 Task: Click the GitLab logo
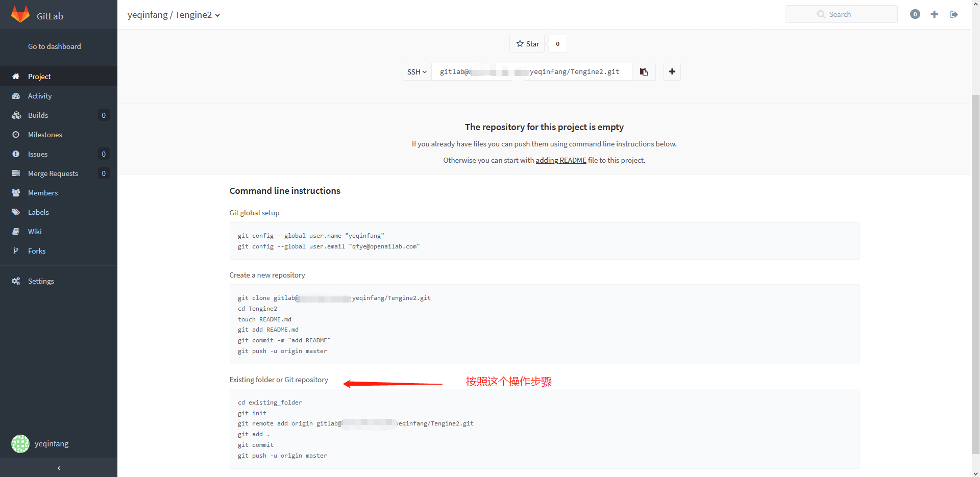point(20,14)
